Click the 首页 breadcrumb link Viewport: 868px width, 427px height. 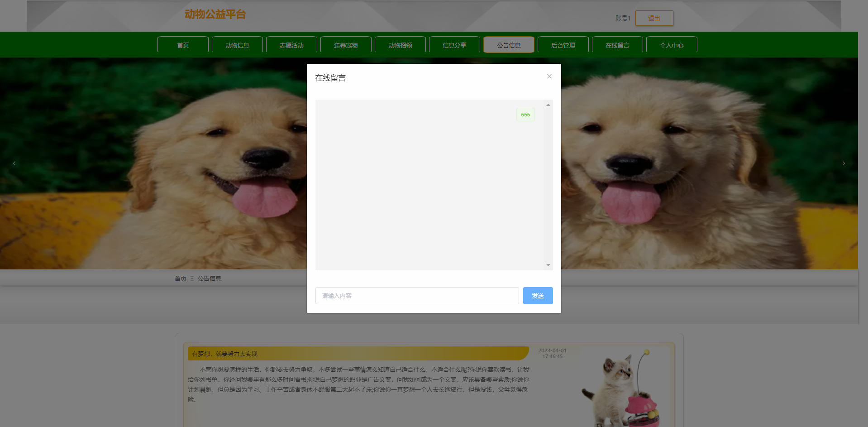tap(180, 278)
